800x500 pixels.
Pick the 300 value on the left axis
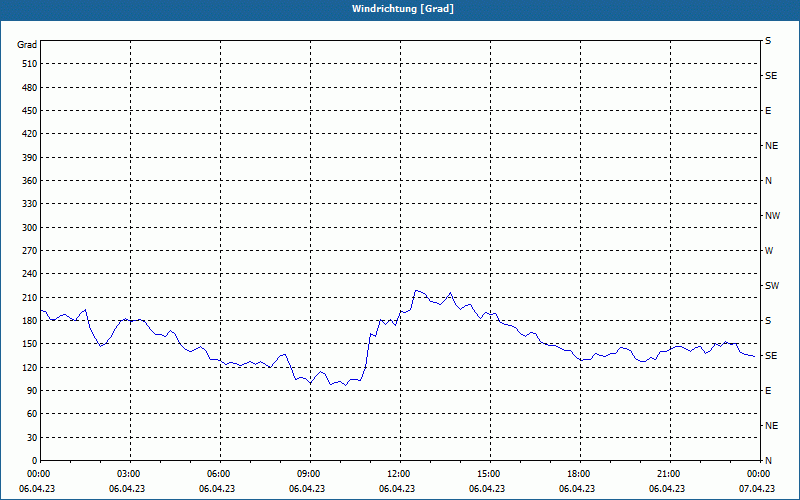30,228
